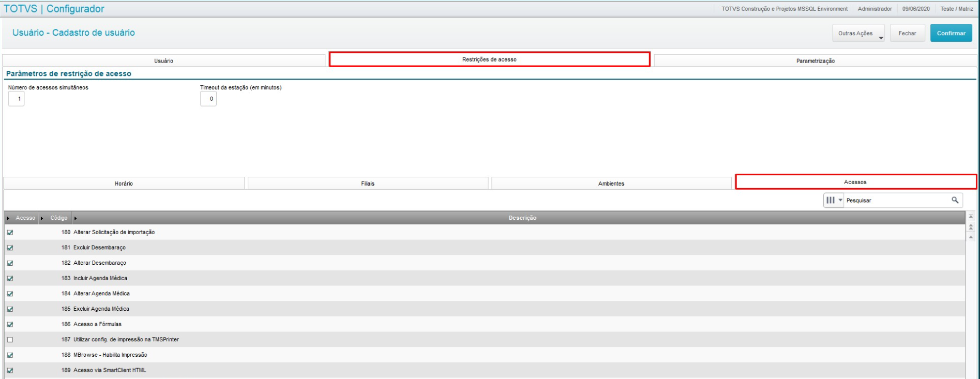The height and width of the screenshot is (379, 980).
Task: Select the row text Utilizar config. de impressão na TMSPrinter
Action: [x=126, y=340]
